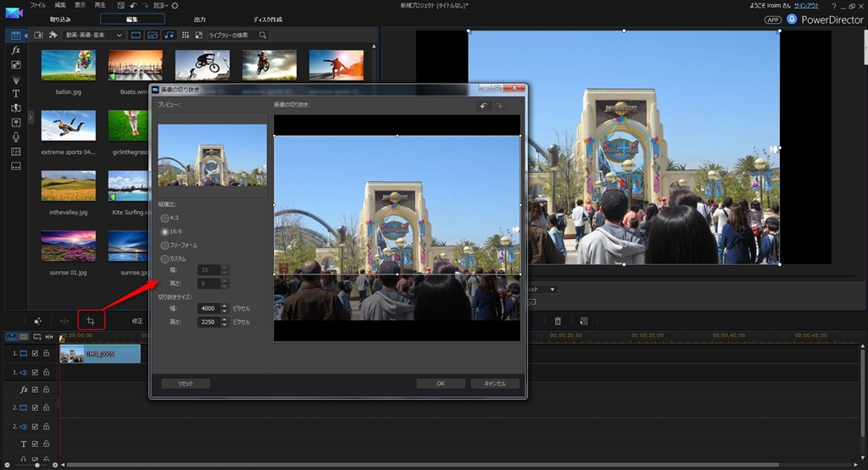Click the trash delete icon above timeline
The height and width of the screenshot is (470, 868).
558,321
